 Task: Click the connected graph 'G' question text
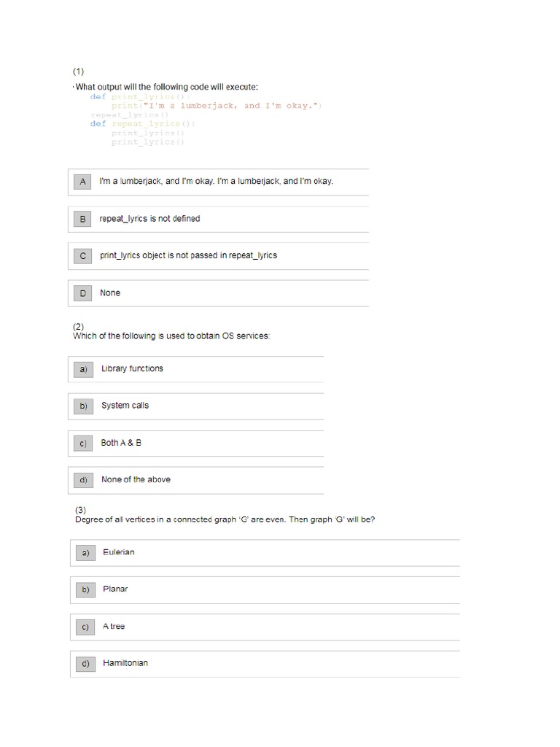(225, 520)
